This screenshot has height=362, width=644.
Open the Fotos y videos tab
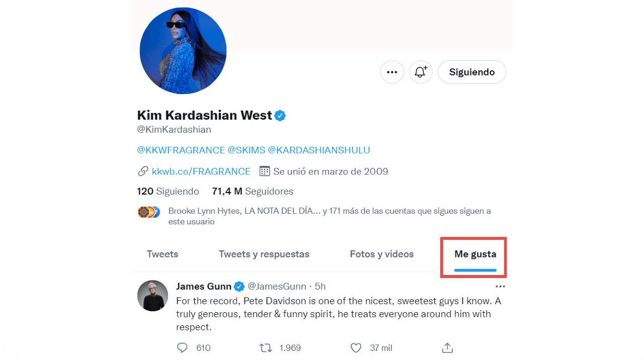pyautogui.click(x=381, y=254)
